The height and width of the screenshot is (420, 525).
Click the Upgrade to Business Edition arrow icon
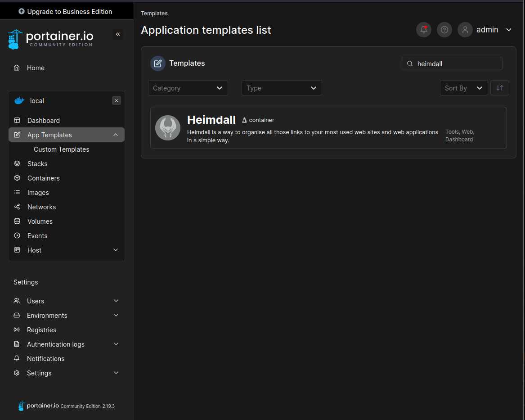point(22,11)
